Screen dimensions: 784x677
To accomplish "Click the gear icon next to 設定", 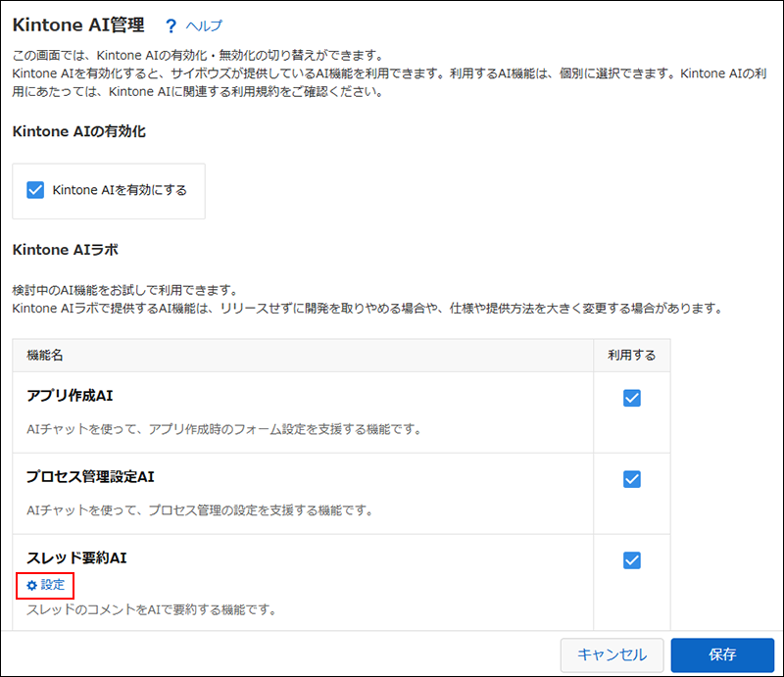I will coord(31,586).
